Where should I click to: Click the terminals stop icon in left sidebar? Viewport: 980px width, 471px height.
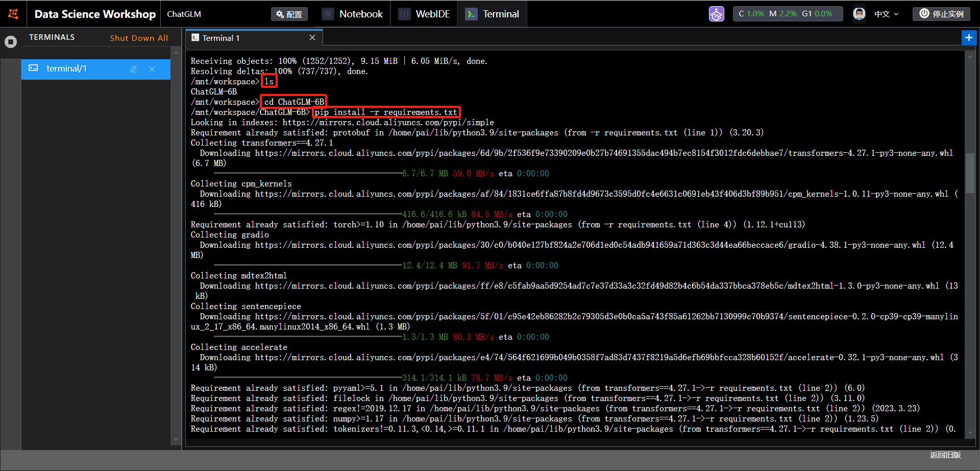click(11, 42)
